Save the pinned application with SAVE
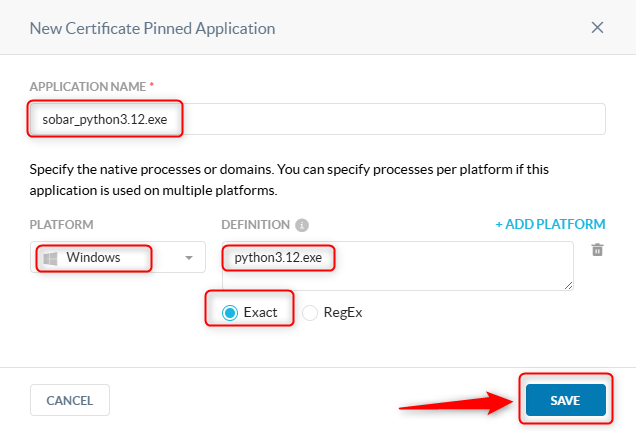The height and width of the screenshot is (431, 636). click(565, 400)
